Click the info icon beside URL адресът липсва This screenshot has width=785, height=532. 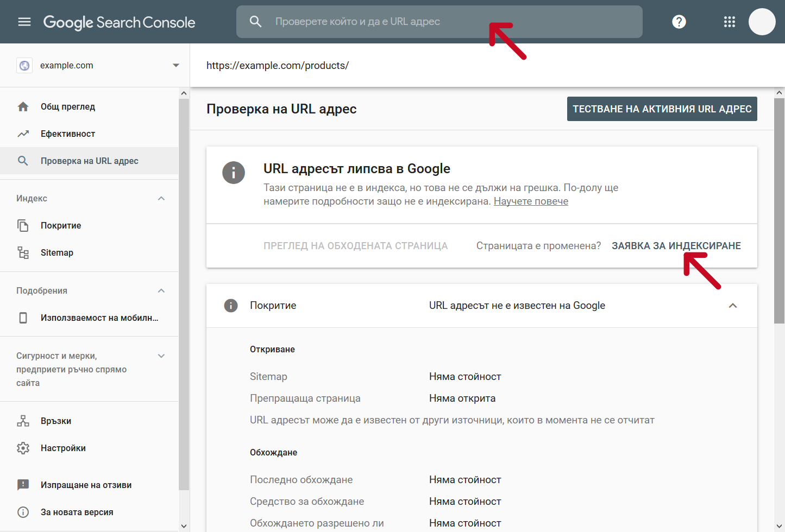tap(234, 173)
